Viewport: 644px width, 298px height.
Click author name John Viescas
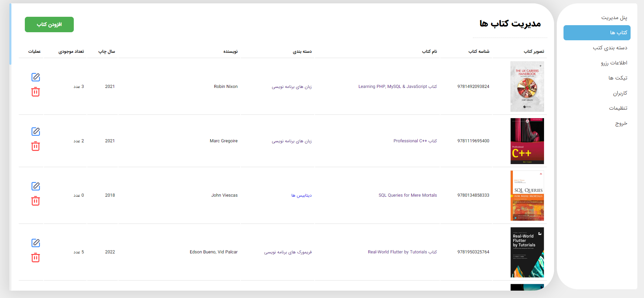(x=224, y=195)
